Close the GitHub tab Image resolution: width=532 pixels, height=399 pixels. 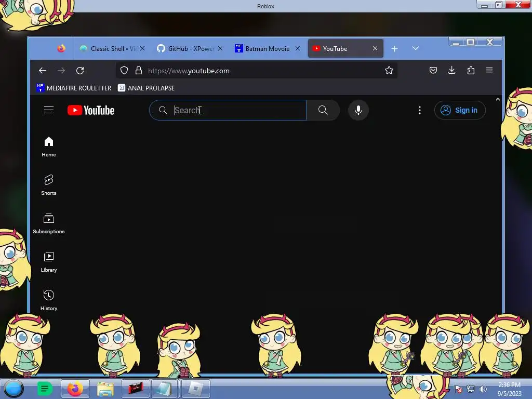coord(220,48)
